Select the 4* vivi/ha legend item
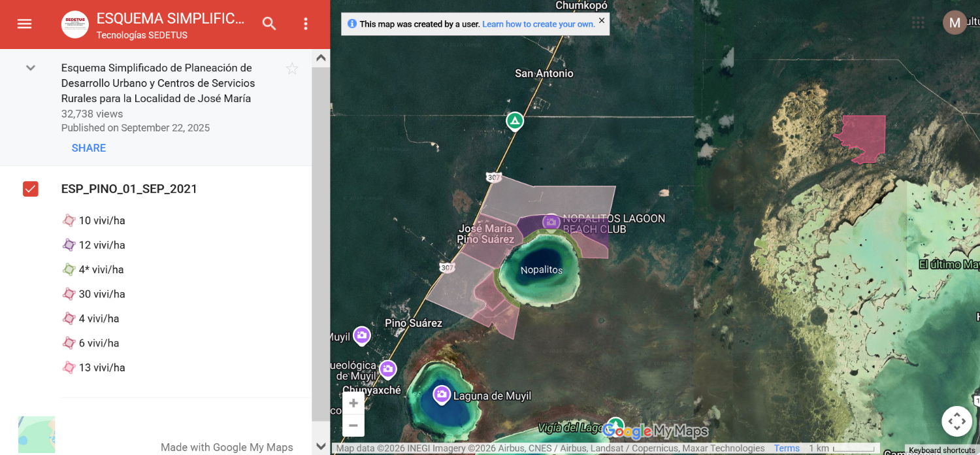This screenshot has width=980, height=455. click(x=101, y=270)
